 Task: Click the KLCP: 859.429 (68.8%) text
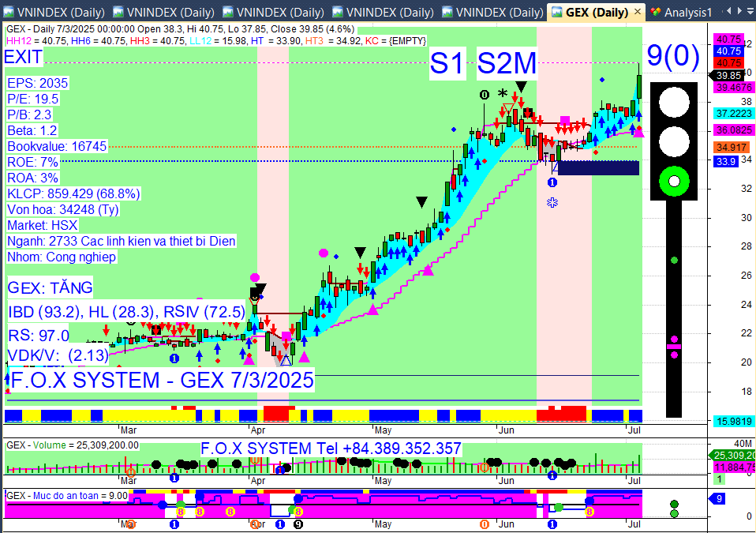coord(73,194)
